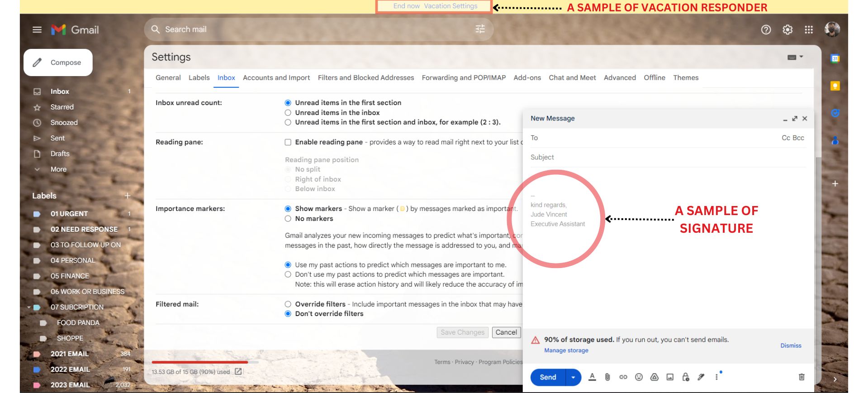Show search options filter
The image size is (868, 393).
[480, 29]
